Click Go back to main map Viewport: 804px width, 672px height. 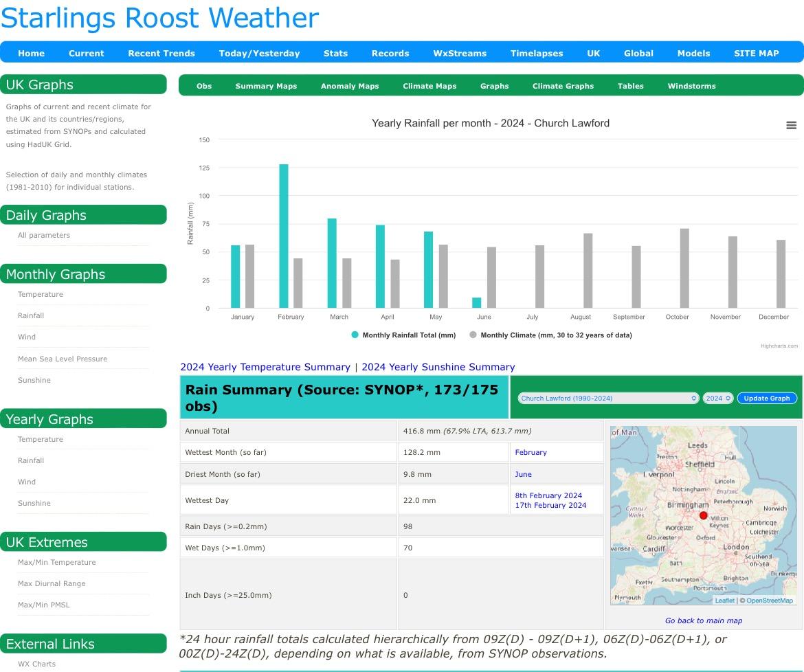pos(704,620)
